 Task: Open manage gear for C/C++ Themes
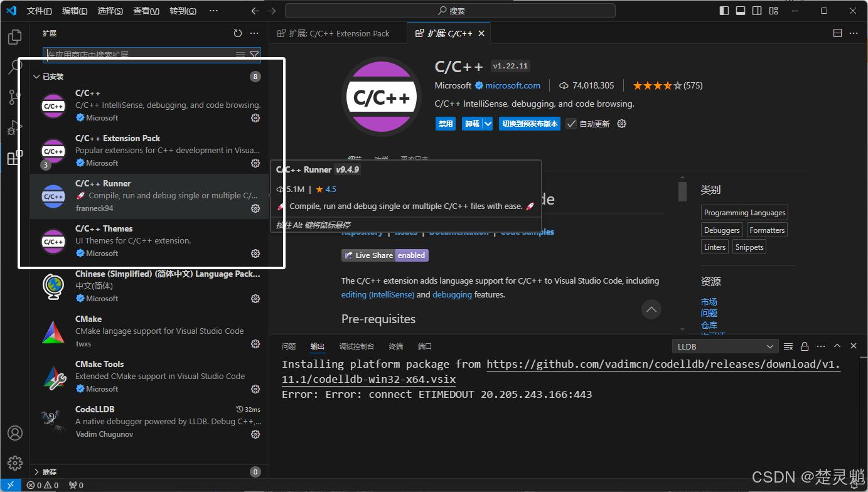coord(255,254)
